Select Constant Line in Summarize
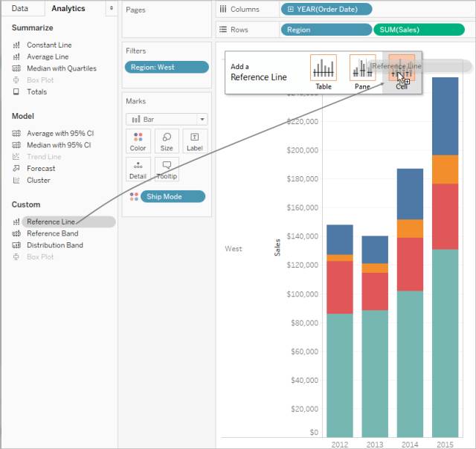This screenshot has width=476, height=449. pyautogui.click(x=50, y=45)
